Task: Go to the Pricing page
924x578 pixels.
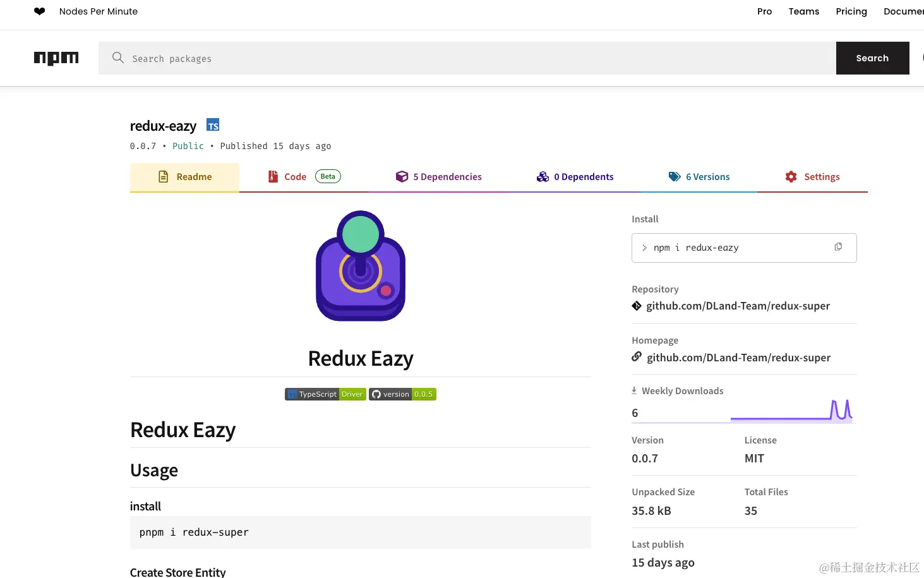Action: click(851, 11)
